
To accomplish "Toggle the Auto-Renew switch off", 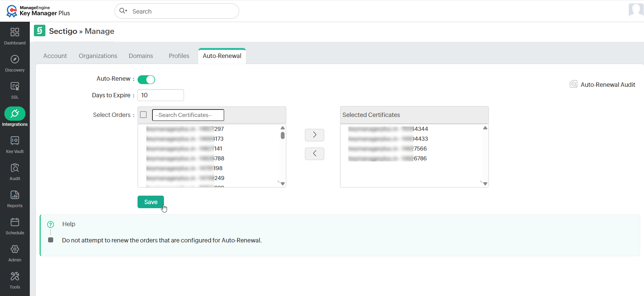I will pos(146,79).
